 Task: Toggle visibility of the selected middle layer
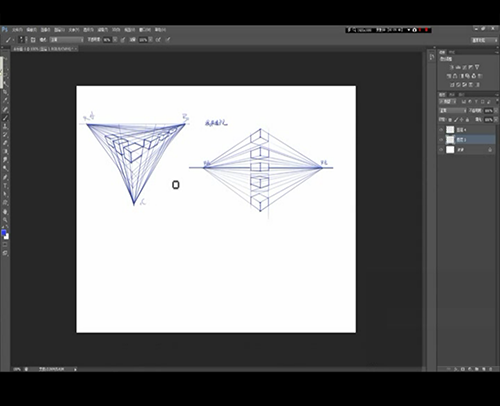click(441, 140)
